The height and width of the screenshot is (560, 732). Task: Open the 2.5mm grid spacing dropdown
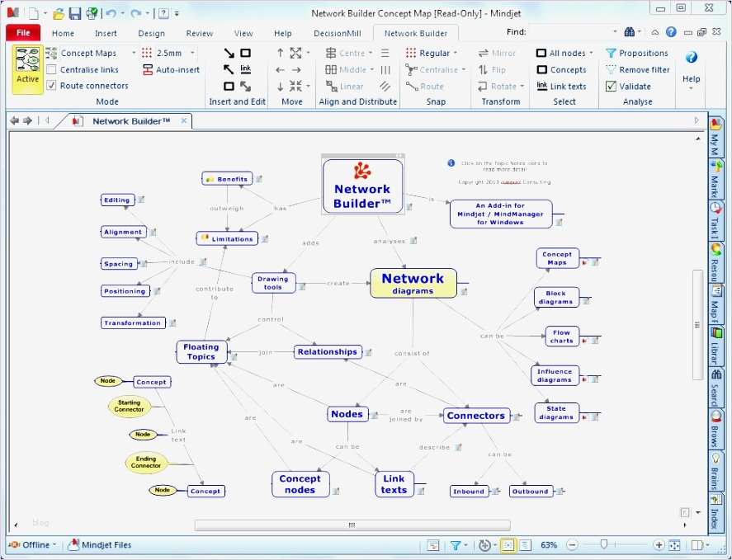[191, 53]
